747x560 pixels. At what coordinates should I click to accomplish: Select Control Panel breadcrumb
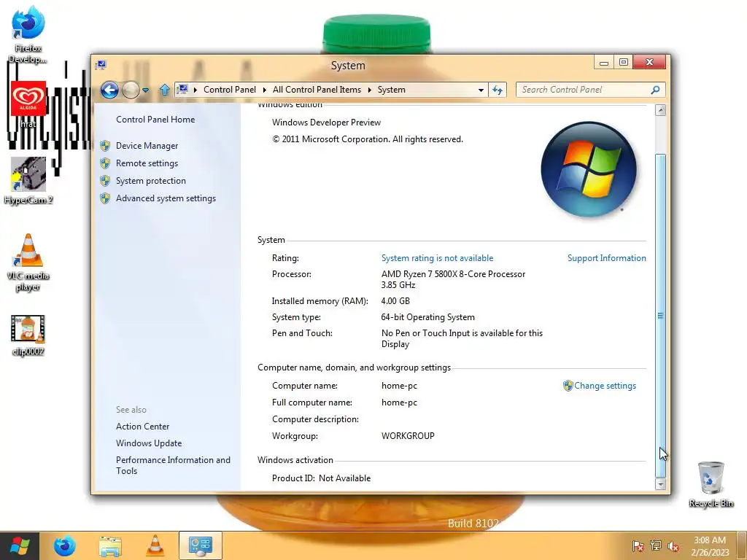[230, 90]
